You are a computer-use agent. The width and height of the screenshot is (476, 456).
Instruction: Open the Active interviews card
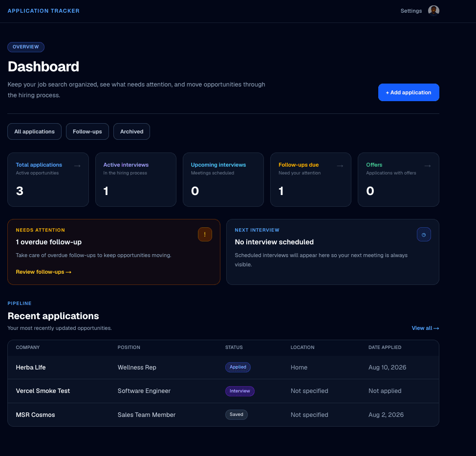[136, 179]
